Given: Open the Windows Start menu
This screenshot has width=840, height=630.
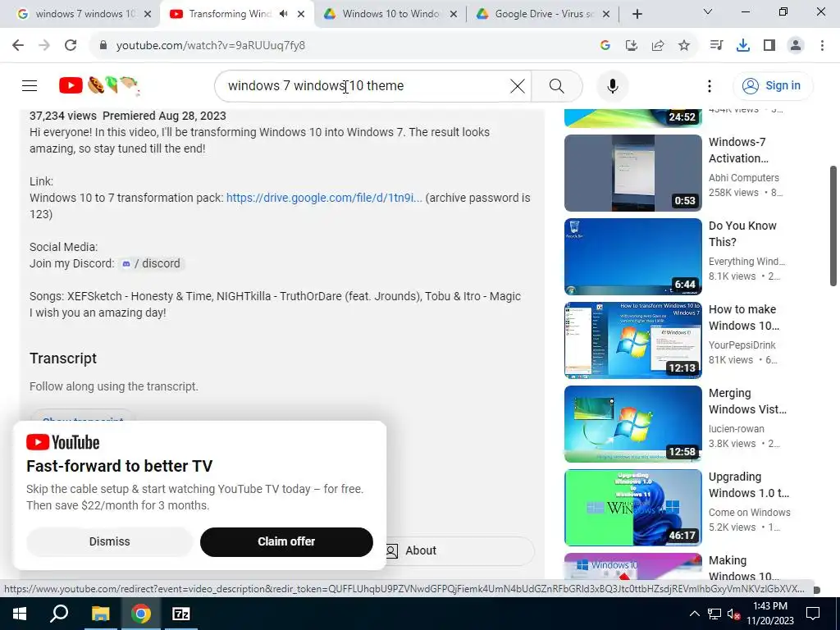Looking at the screenshot, I should click(20, 614).
